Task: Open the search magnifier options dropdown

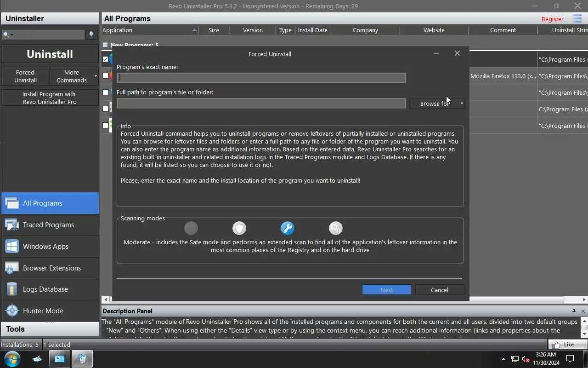Action: tap(8, 34)
